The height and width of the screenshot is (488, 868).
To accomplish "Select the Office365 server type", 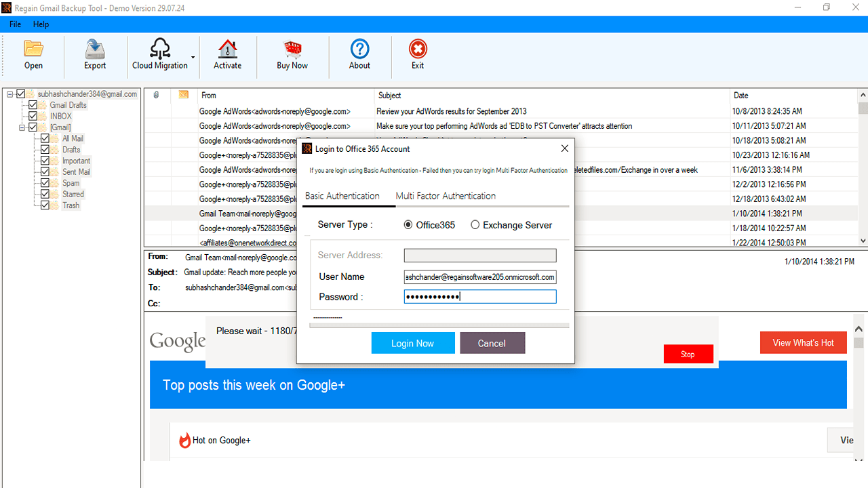I will 408,224.
